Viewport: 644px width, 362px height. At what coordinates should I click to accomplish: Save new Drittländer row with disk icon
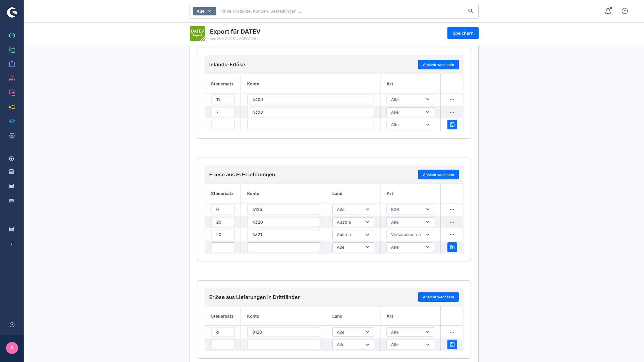pyautogui.click(x=452, y=345)
